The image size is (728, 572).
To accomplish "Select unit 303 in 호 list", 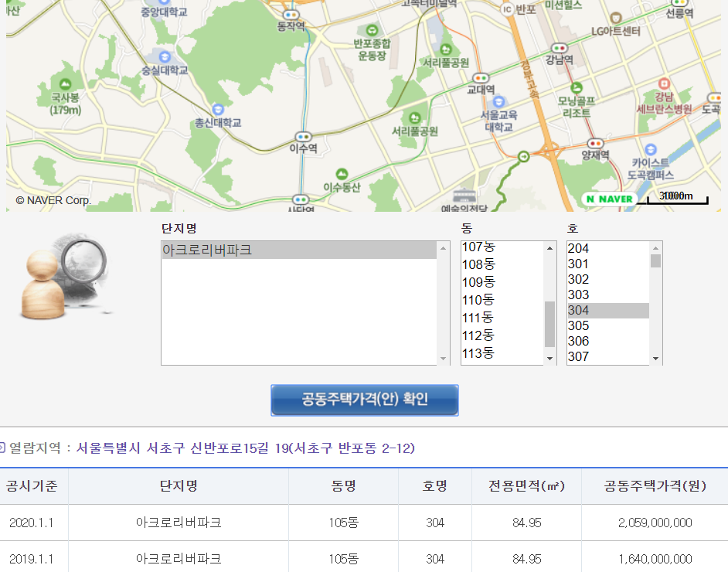I will (607, 295).
